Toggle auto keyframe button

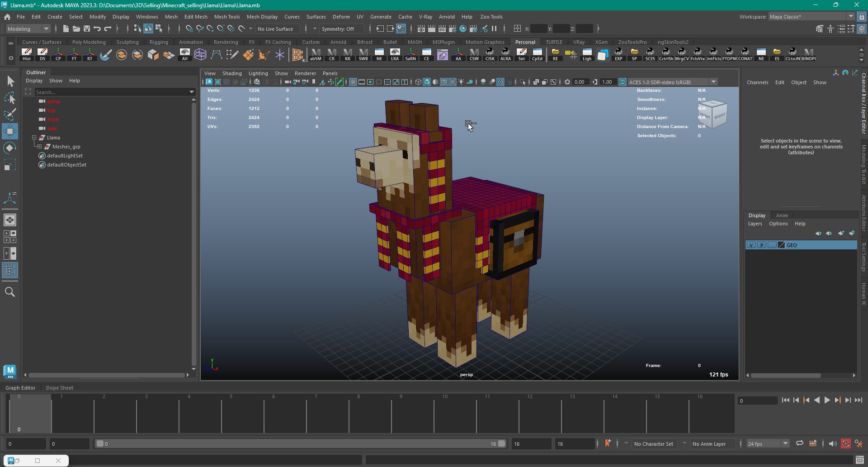(845, 443)
